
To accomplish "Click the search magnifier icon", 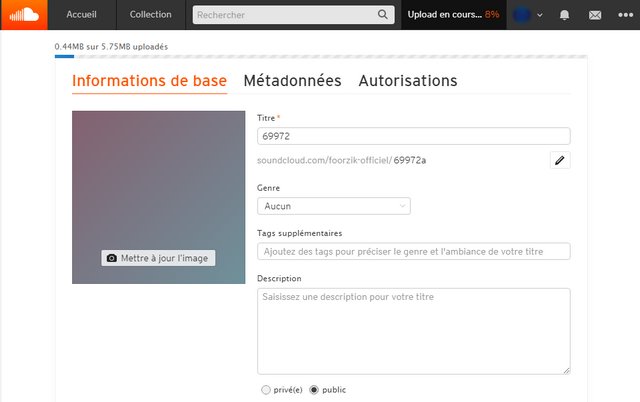I will tap(384, 15).
